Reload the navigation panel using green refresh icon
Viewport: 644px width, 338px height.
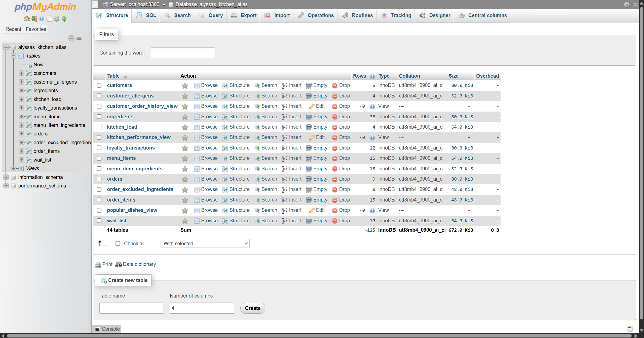click(x=64, y=19)
